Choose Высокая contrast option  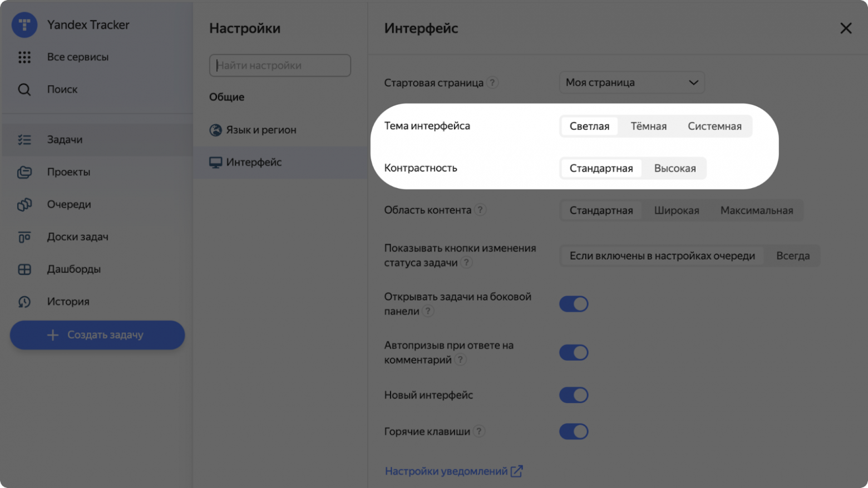pos(675,167)
